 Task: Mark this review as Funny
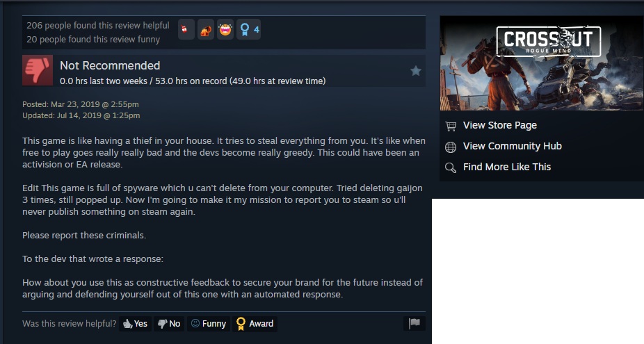[x=208, y=323]
